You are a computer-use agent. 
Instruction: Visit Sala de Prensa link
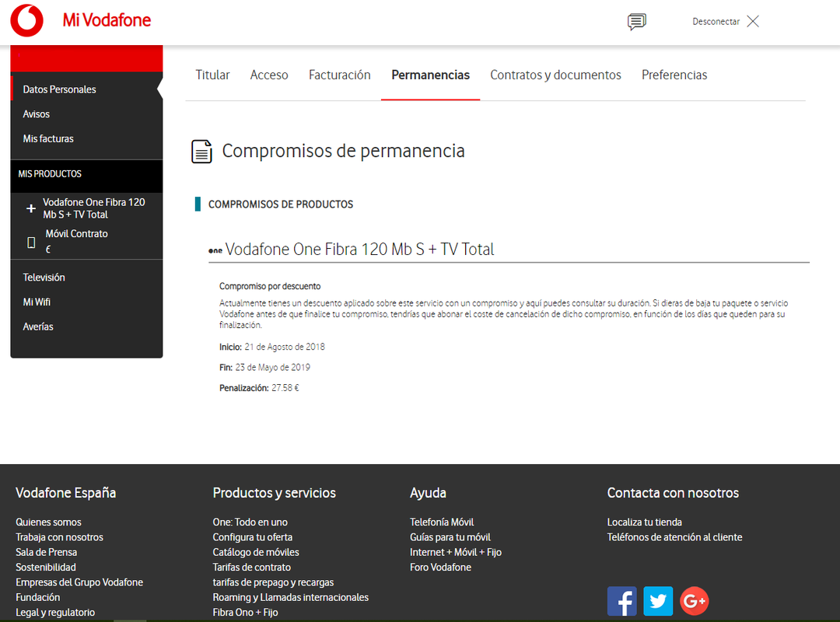[47, 552]
